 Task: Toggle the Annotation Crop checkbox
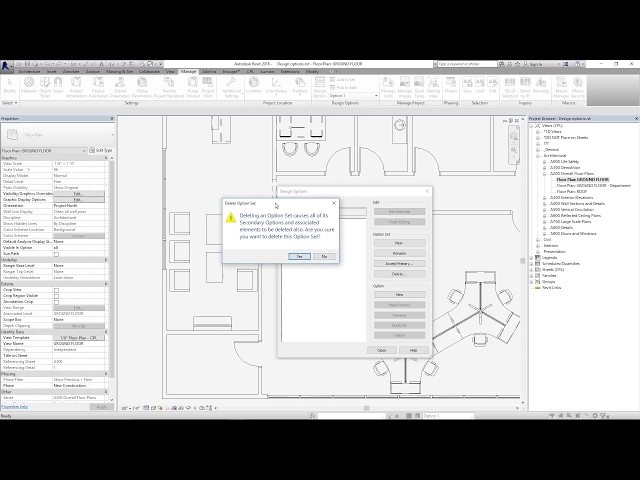[x=56, y=302]
